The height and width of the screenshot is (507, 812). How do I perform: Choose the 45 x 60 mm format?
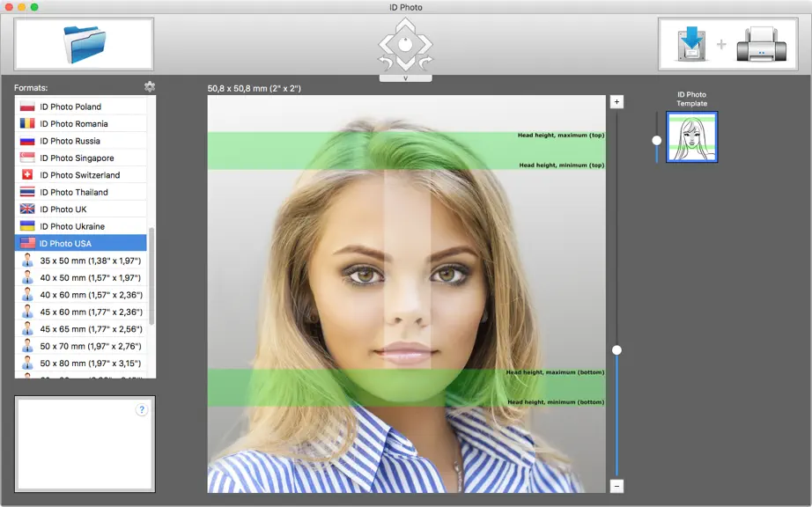pyautogui.click(x=81, y=312)
